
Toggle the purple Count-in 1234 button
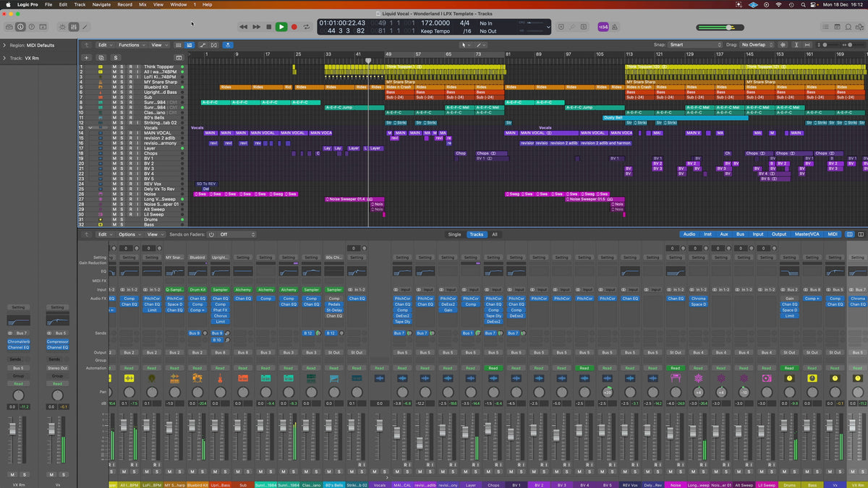coord(603,27)
